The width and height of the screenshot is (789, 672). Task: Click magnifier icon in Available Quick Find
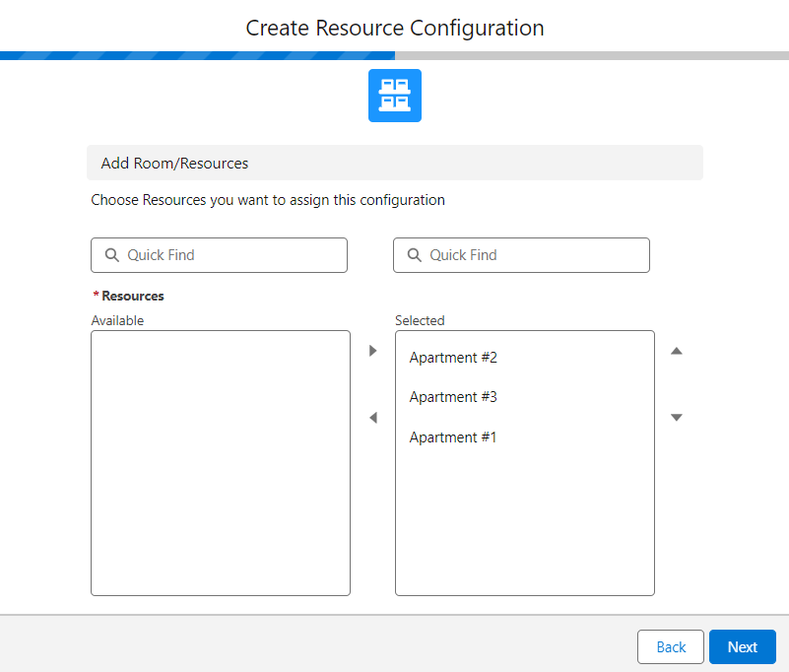pos(111,255)
